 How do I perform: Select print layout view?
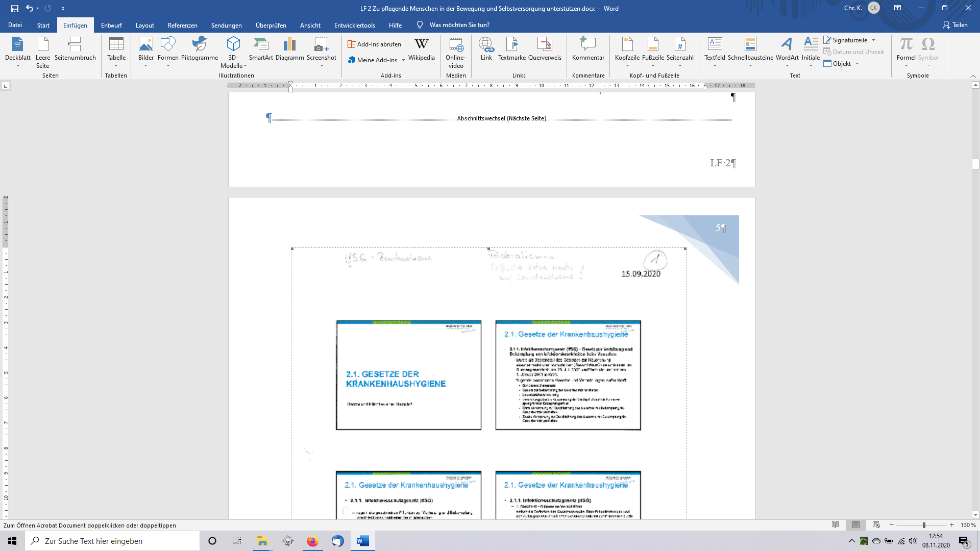(856, 525)
